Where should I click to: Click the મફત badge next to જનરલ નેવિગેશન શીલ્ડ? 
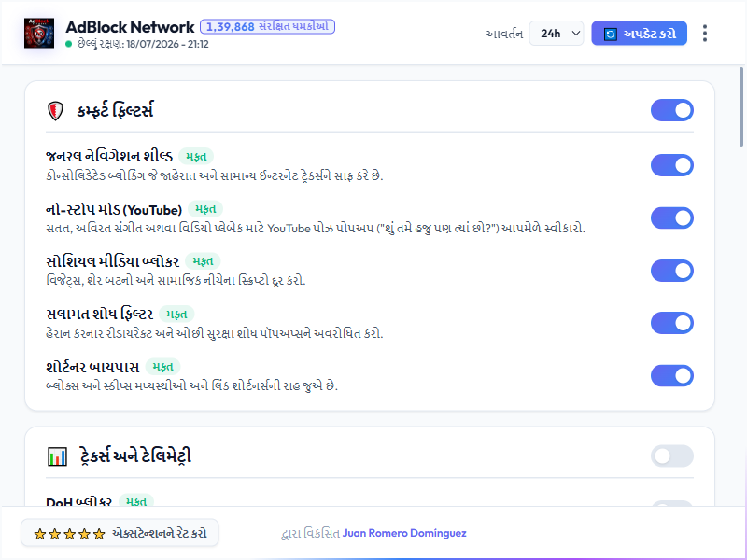(x=196, y=156)
